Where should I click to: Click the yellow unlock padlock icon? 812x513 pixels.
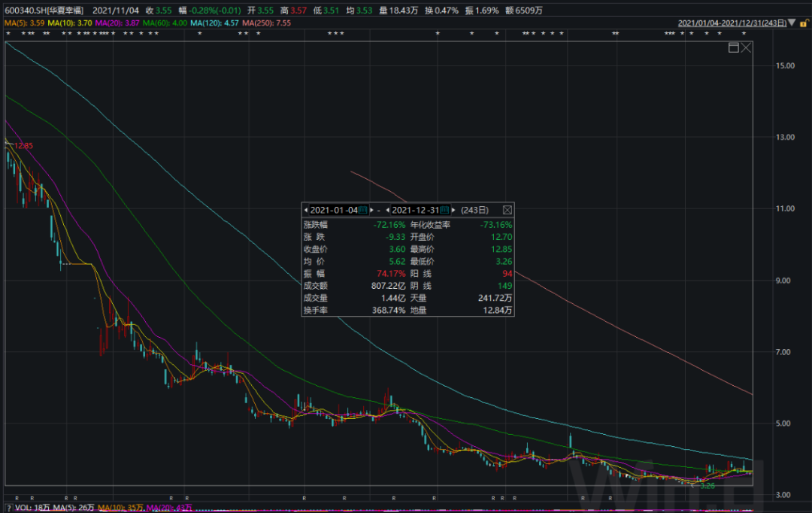click(x=804, y=23)
